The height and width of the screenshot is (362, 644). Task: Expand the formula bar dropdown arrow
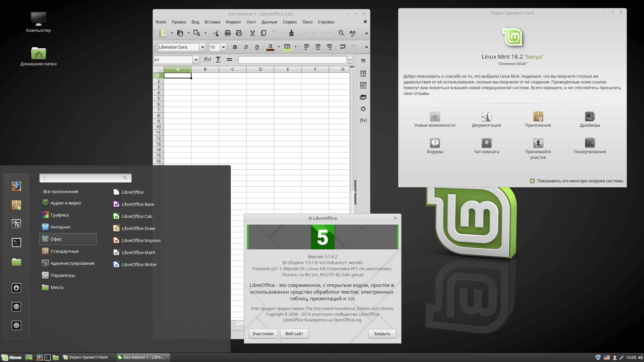pyautogui.click(x=350, y=60)
